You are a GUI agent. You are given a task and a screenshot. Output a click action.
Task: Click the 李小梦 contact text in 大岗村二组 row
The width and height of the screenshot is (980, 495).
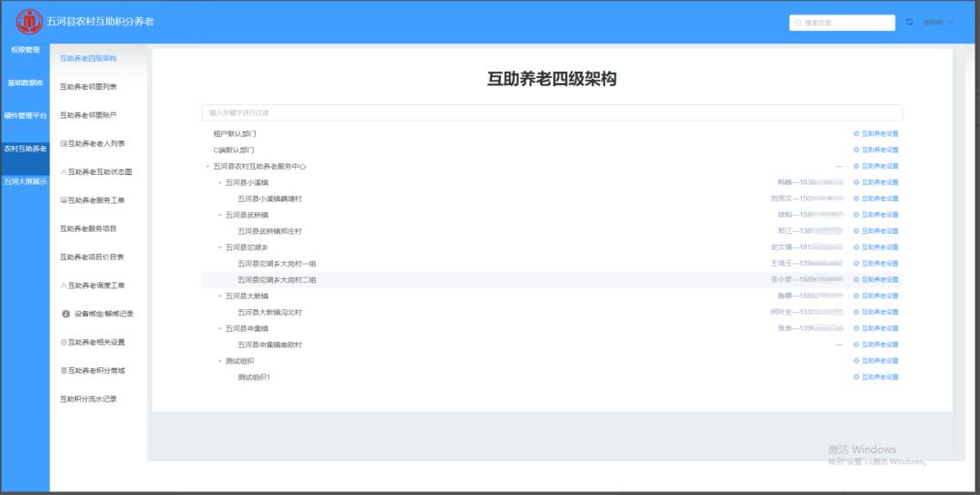(x=807, y=279)
